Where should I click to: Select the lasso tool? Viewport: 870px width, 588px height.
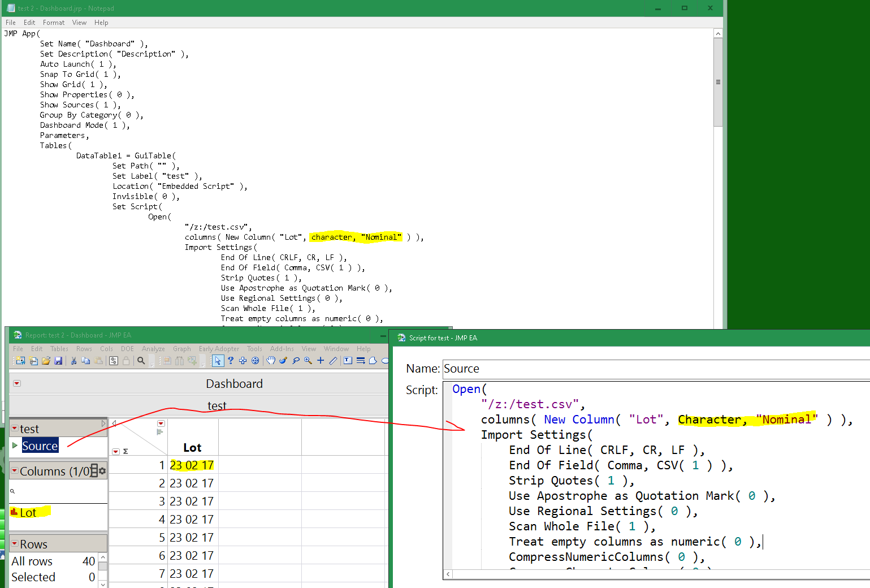(295, 360)
